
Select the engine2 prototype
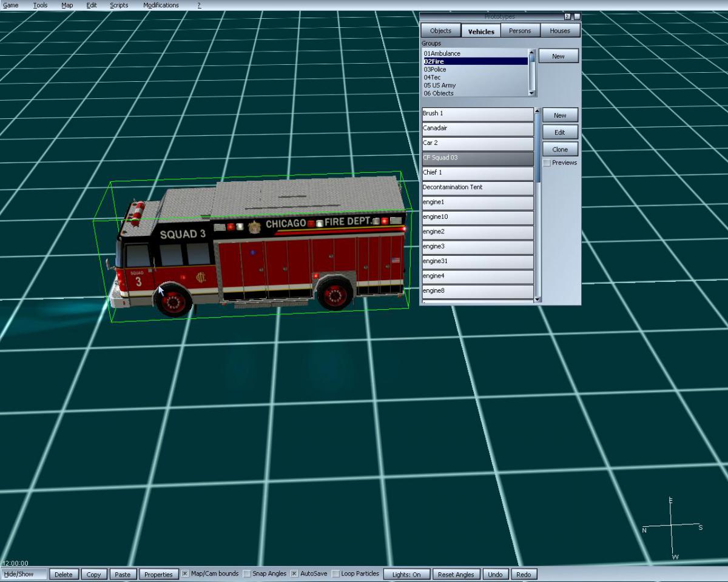[477, 233]
